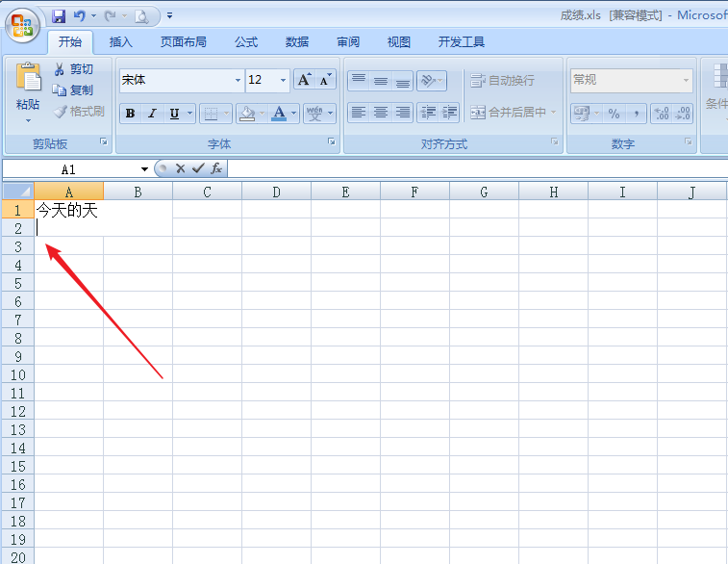Open print preview from quick access toolbar
Screen dimensions: 728x564
pos(141,16)
